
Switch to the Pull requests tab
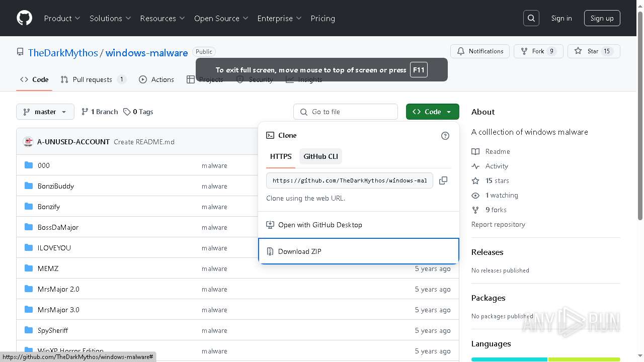(x=93, y=79)
